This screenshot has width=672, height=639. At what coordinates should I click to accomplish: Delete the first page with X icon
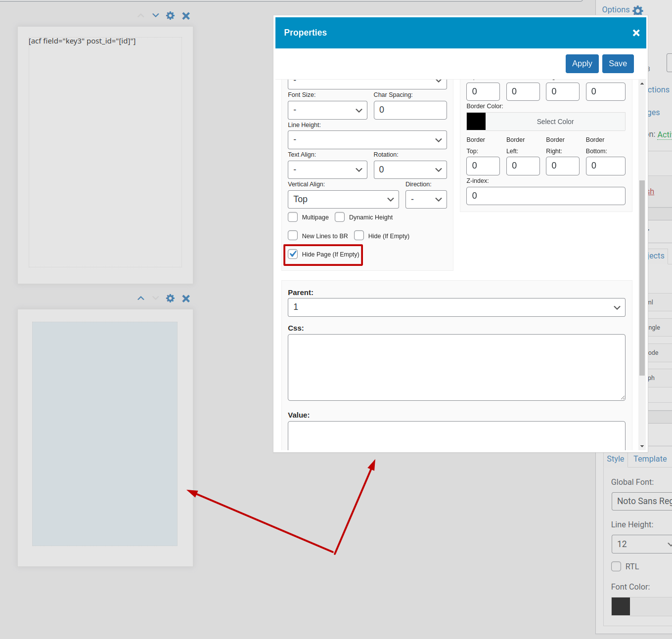(x=186, y=16)
